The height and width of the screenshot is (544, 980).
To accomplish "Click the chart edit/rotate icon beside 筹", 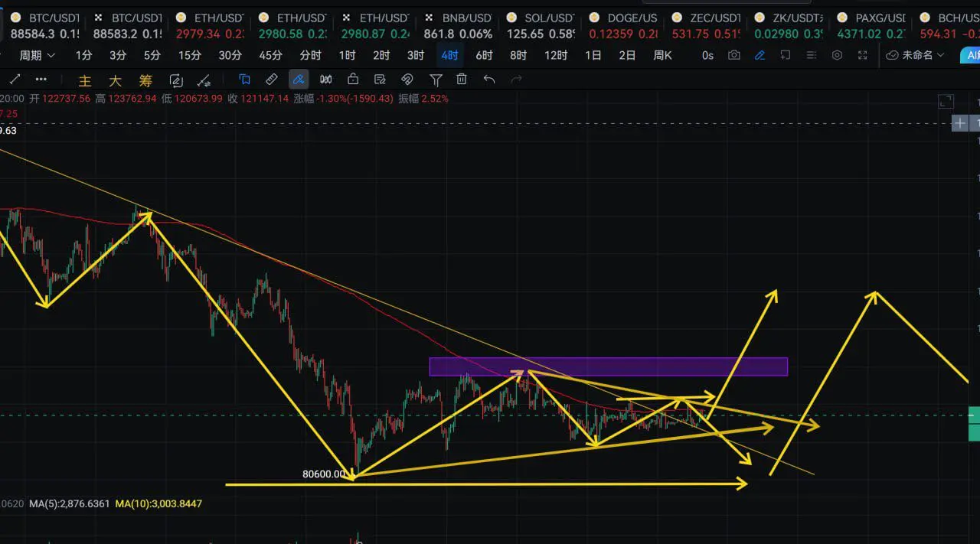I will pos(176,80).
